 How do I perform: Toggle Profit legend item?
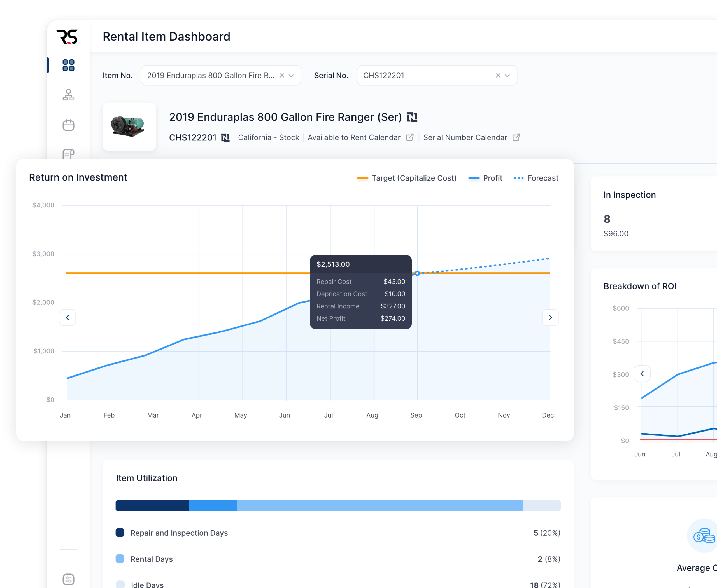coord(485,178)
